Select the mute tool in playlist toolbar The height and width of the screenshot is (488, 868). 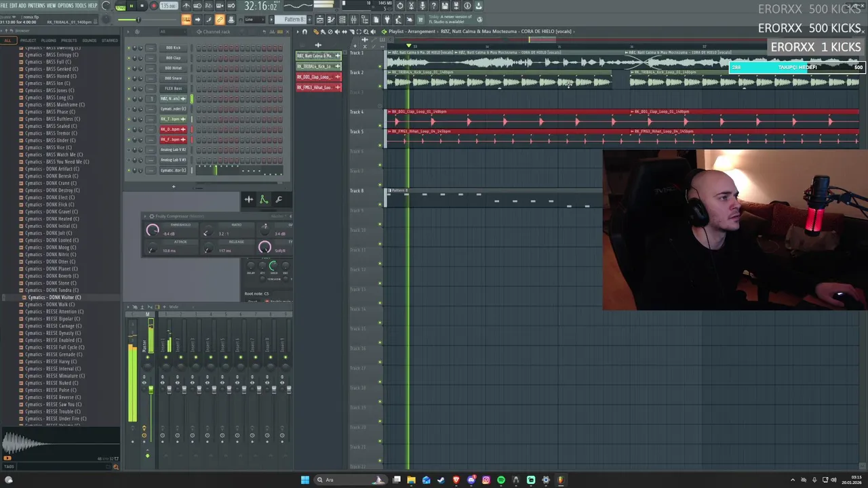pyautogui.click(x=337, y=31)
